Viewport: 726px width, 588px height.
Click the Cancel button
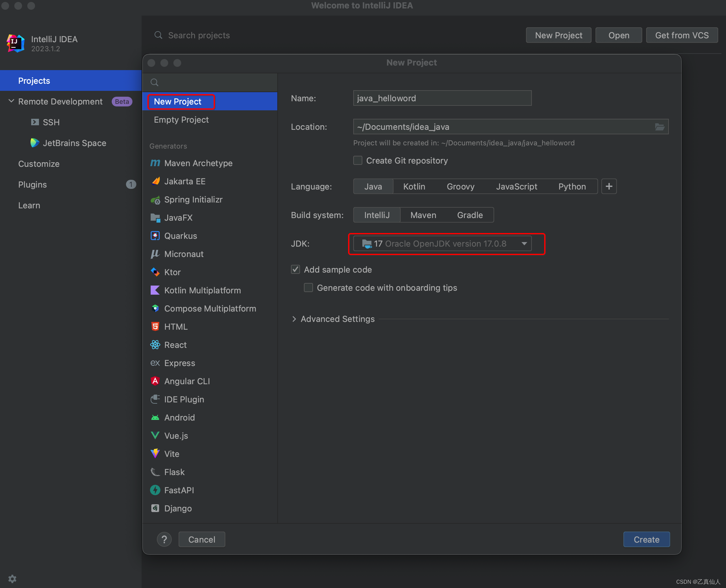[x=201, y=539]
